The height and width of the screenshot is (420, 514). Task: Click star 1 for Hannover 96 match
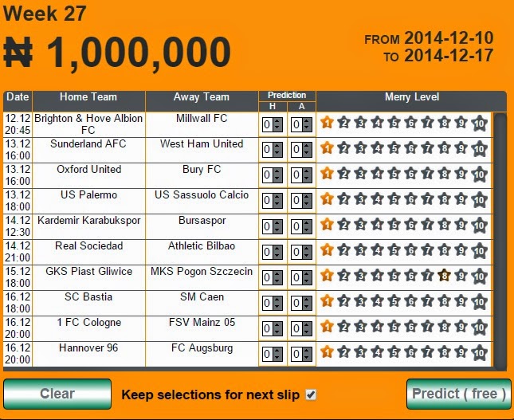pyautogui.click(x=327, y=352)
